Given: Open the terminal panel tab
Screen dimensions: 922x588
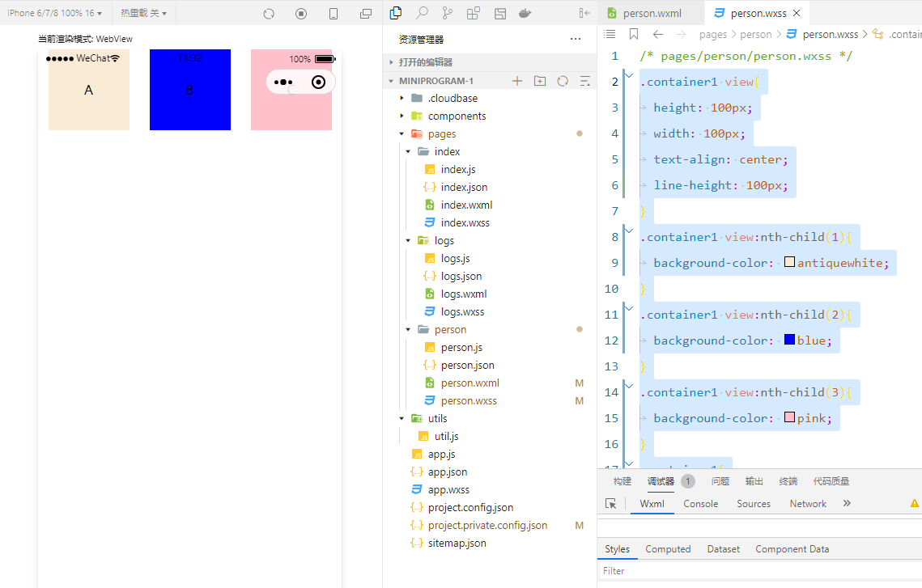Looking at the screenshot, I should point(788,482).
